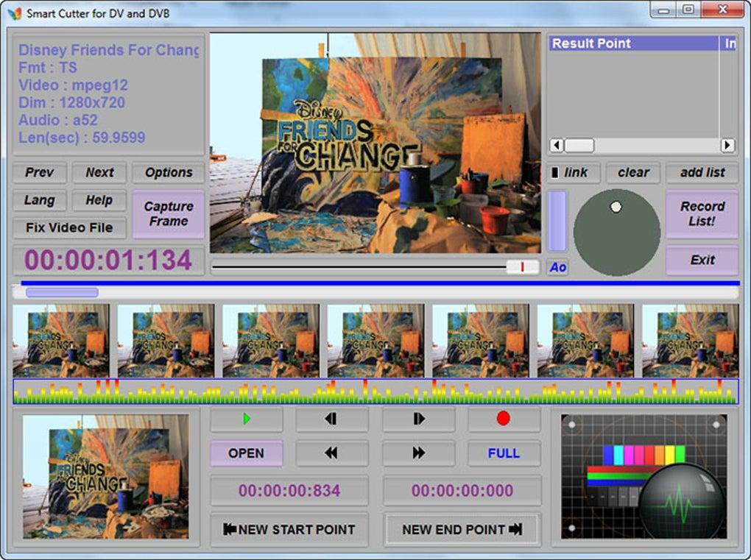Click the Smart Cutter title bar app icon

[15, 13]
